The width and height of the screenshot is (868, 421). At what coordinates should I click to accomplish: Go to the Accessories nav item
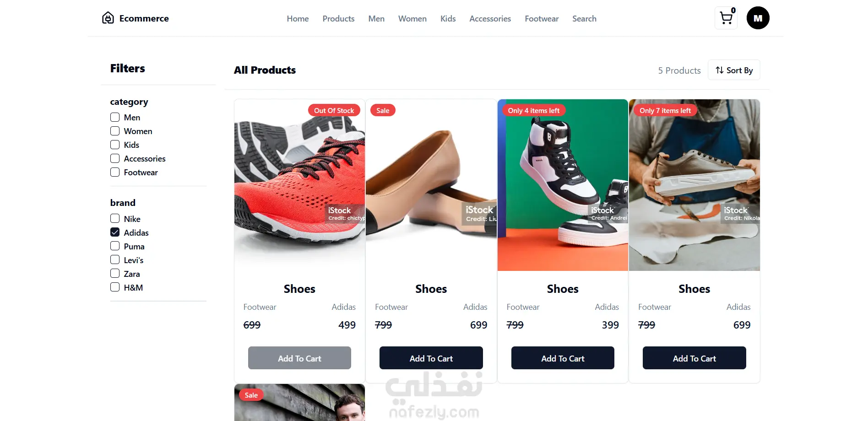click(x=490, y=19)
